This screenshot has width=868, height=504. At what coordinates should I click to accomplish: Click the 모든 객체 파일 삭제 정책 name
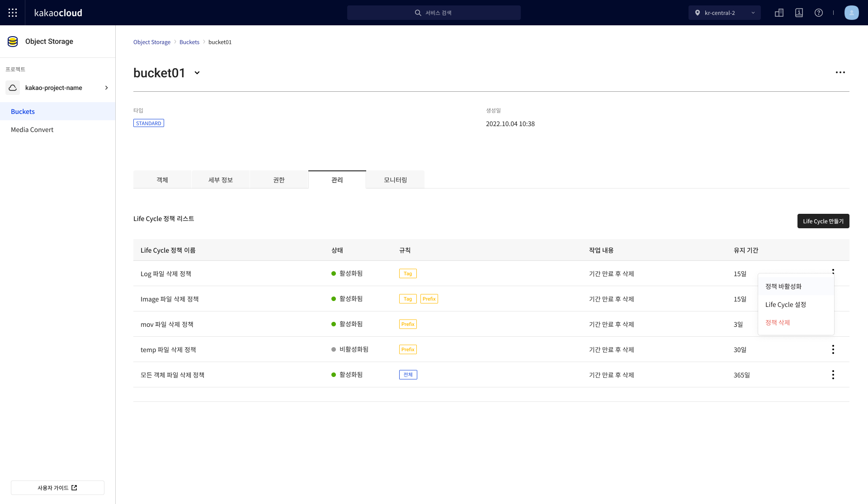[x=172, y=375]
